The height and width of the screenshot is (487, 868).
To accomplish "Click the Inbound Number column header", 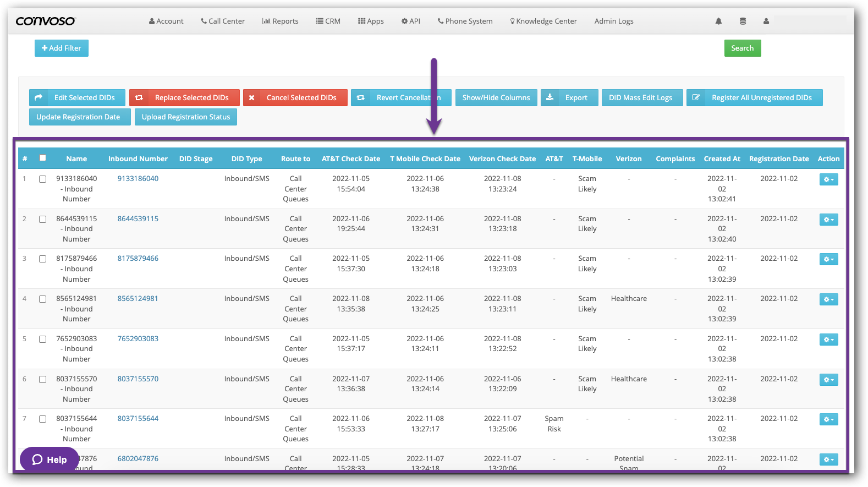I will 138,158.
